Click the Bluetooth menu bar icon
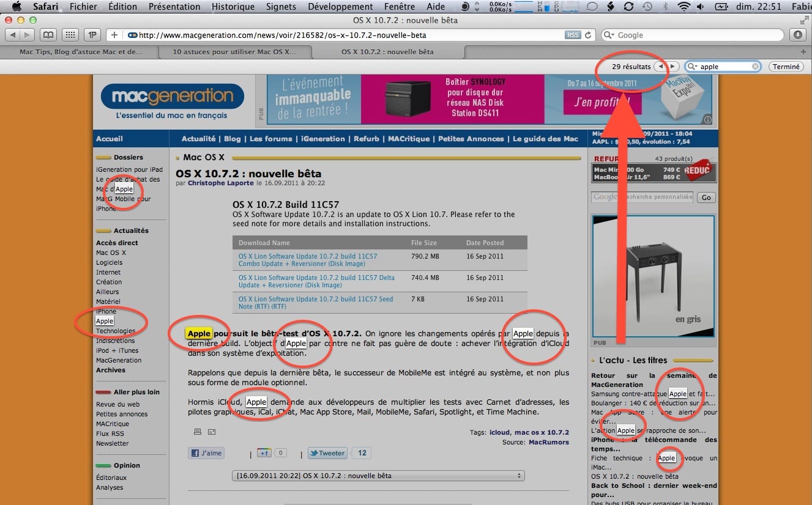The image size is (812, 505). 666,7
